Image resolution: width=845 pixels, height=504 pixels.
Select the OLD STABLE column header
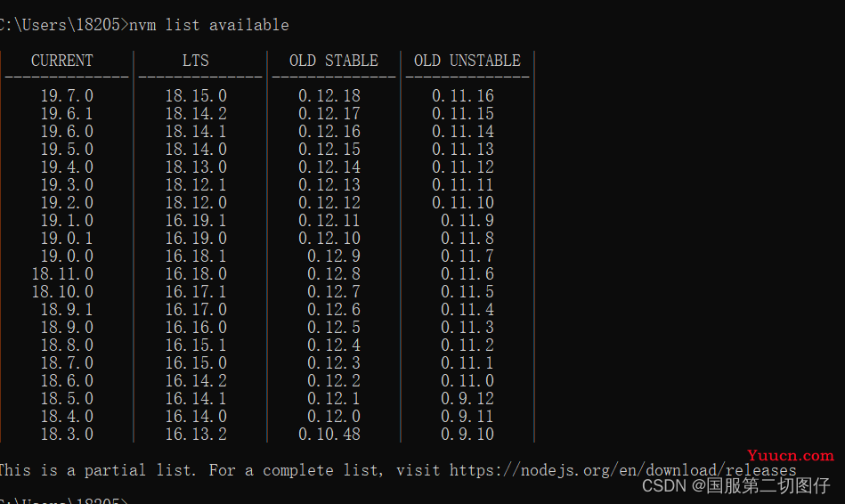coord(334,61)
